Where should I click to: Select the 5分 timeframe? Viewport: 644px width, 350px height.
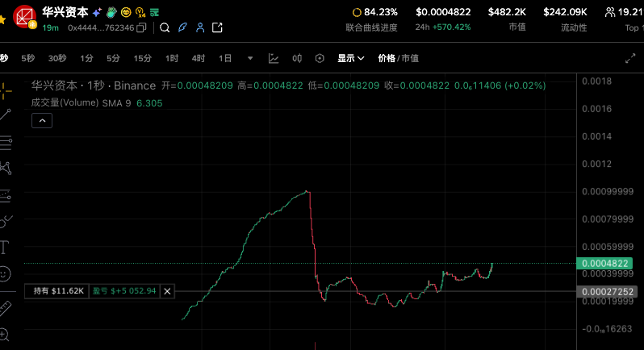pos(113,58)
